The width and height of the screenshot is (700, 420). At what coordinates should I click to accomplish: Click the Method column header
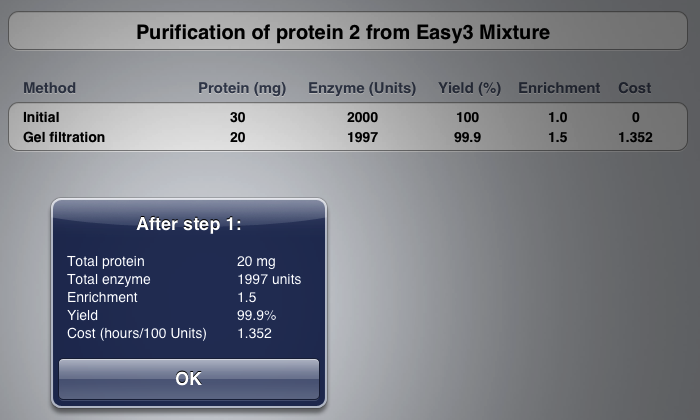point(50,88)
